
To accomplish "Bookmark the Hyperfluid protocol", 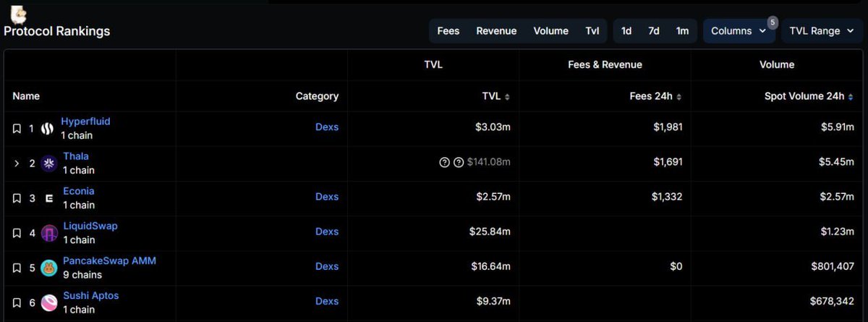I will [x=17, y=129].
